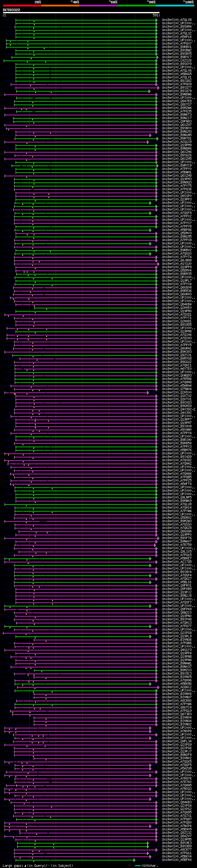Click UniRef100_Q9FN83 label
This screenshot has height=868, width=197.
[x=177, y=122]
